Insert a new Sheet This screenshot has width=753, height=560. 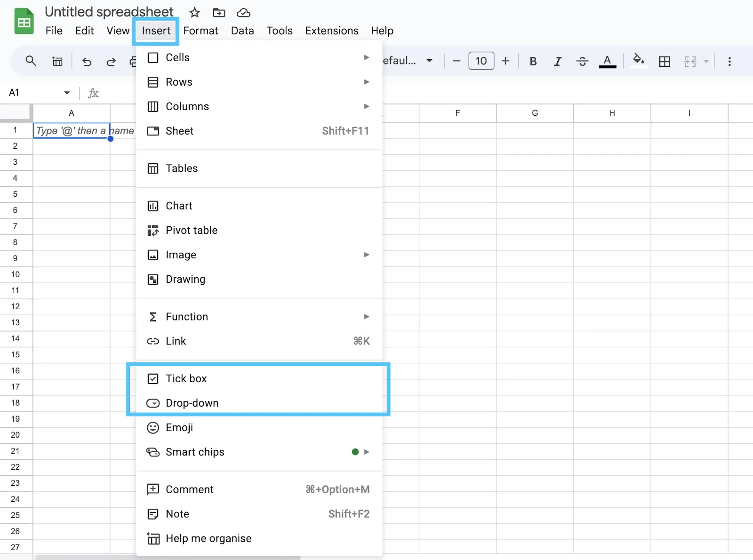259,131
